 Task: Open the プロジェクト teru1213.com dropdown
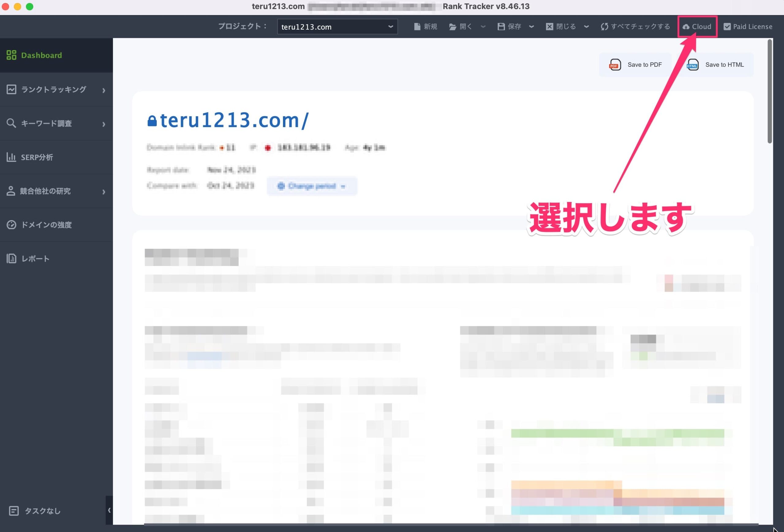coord(337,27)
